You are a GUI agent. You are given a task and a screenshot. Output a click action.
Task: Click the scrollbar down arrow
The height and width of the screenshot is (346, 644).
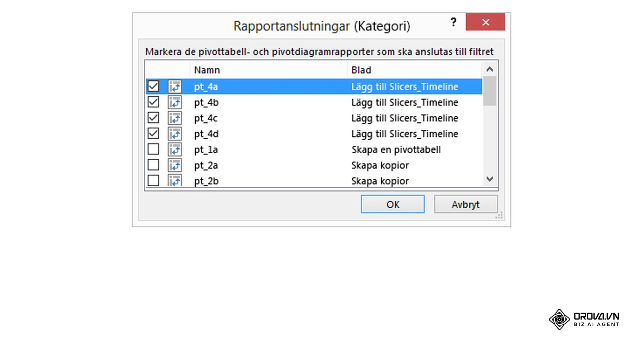point(490,179)
